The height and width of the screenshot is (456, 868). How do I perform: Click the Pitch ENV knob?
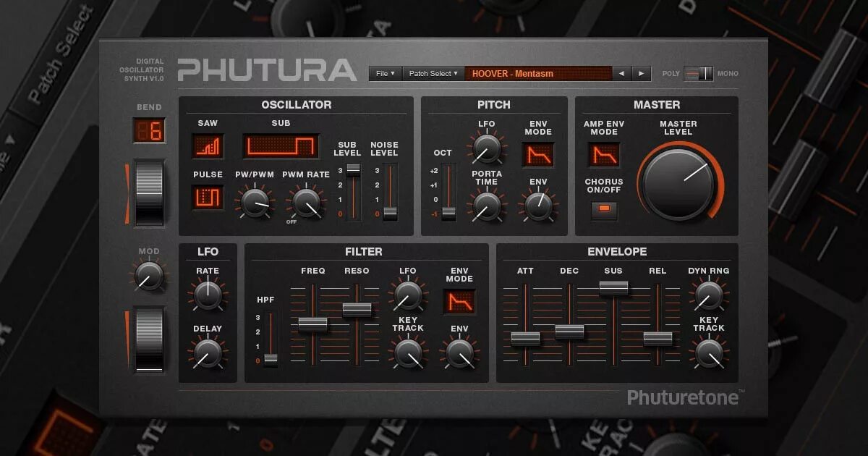(x=538, y=206)
